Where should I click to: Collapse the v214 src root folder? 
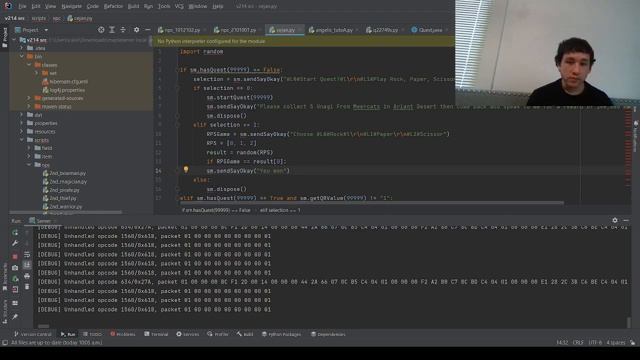click(14, 40)
